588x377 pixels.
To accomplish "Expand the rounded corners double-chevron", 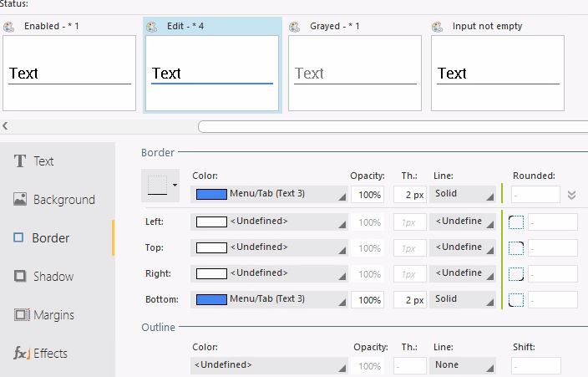I will point(571,195).
